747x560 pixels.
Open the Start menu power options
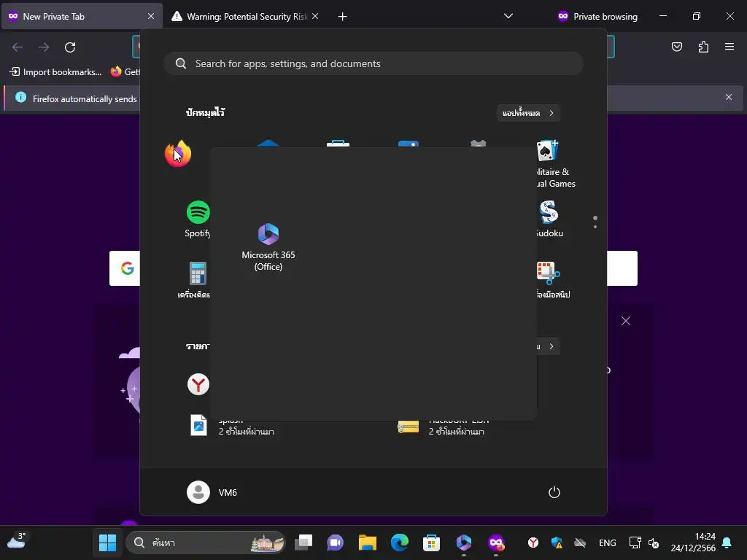click(554, 492)
